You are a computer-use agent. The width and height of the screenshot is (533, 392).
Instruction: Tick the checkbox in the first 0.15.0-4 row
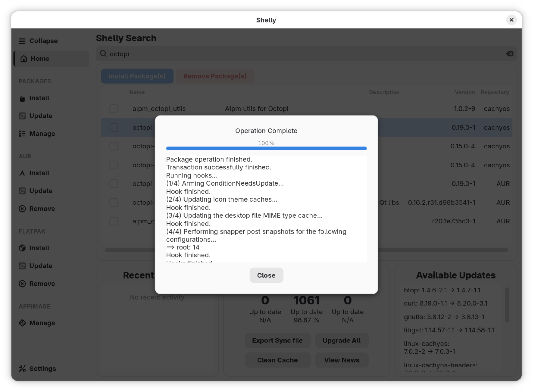click(x=114, y=146)
